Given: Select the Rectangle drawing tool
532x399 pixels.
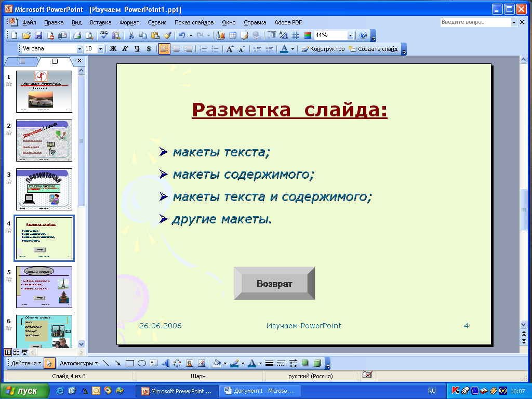Looking at the screenshot, I should pyautogui.click(x=129, y=363).
